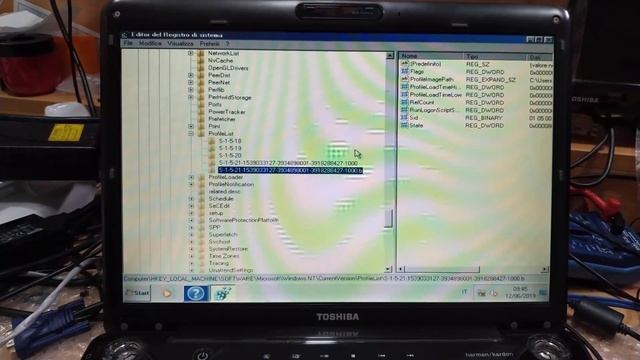640x360 pixels.
Task: Select the SPP key
Action: [x=214, y=227]
